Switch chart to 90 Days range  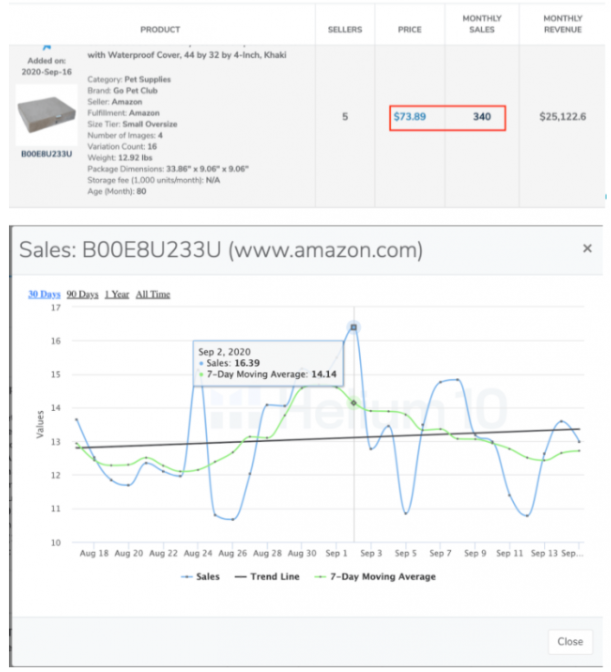tap(82, 294)
